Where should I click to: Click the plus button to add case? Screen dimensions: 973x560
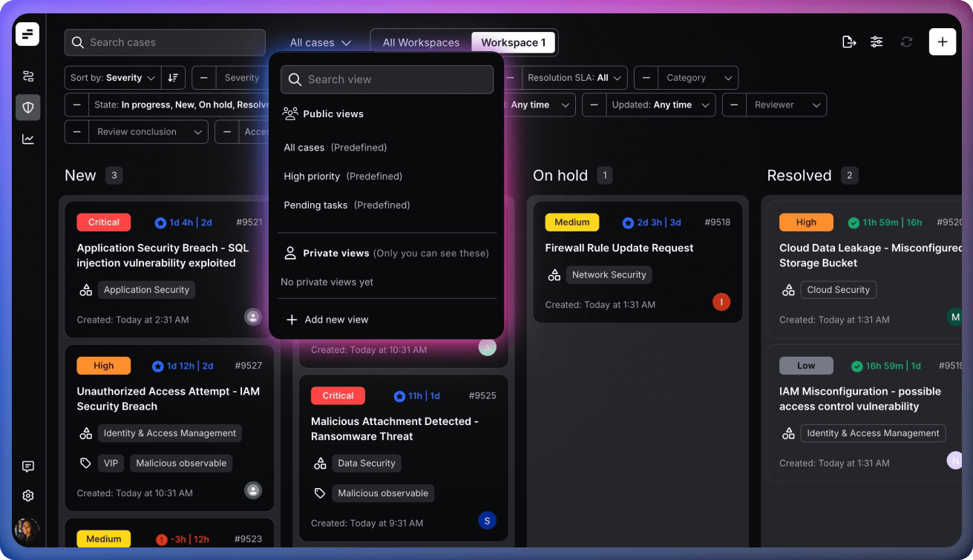pyautogui.click(x=942, y=42)
